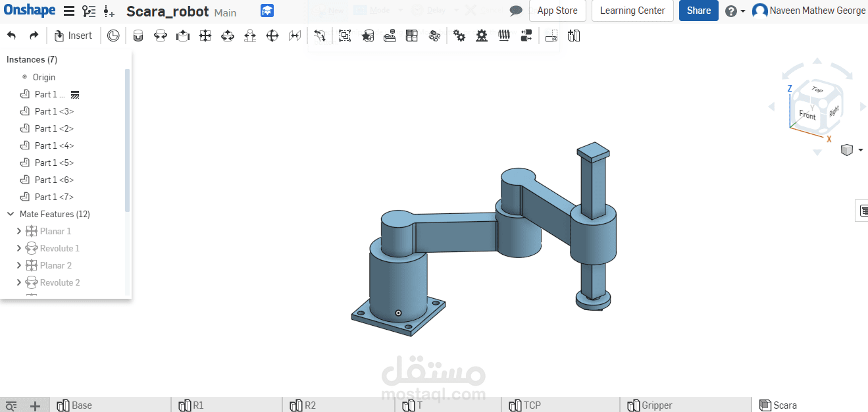
Task: Click the plus to add new tab
Action: (35, 406)
